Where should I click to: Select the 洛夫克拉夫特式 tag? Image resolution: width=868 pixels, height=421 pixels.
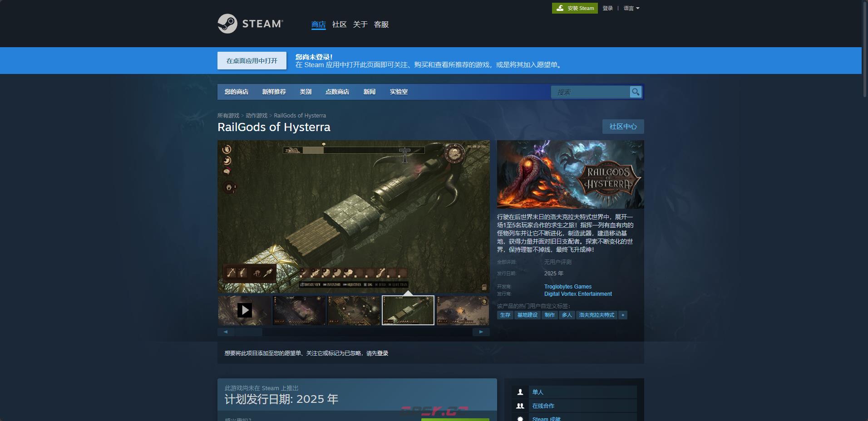tap(597, 315)
